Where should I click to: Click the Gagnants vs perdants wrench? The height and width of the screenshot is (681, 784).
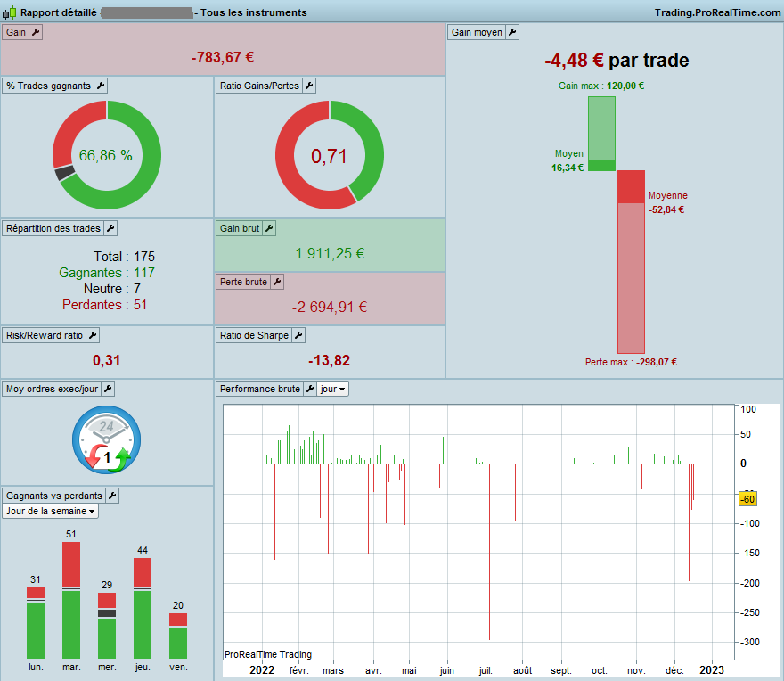click(x=112, y=496)
